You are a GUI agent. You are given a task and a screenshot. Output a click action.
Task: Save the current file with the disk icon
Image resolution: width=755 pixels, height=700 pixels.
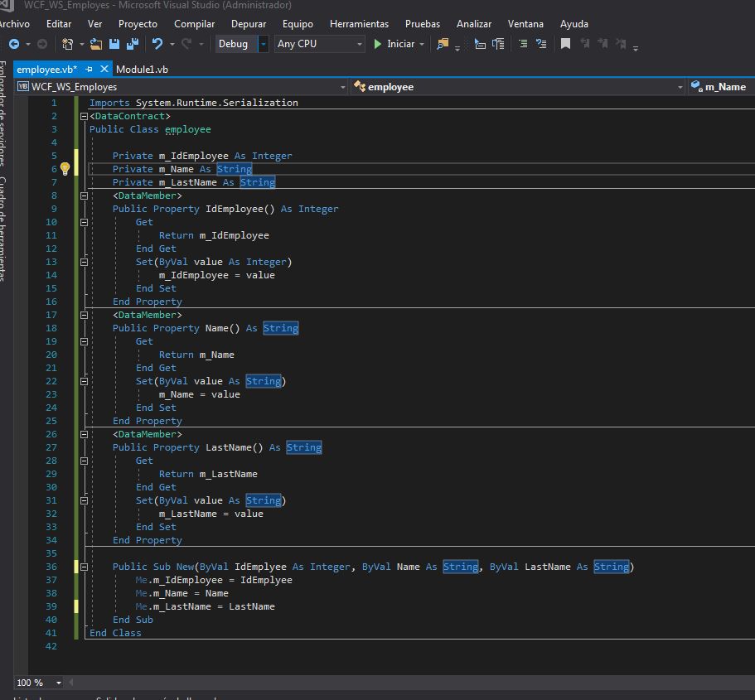pyautogui.click(x=114, y=44)
